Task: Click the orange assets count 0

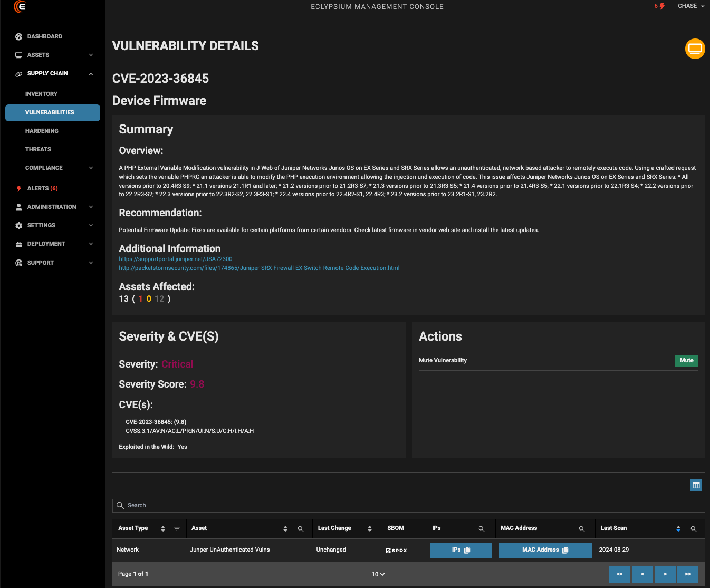Action: 149,299
